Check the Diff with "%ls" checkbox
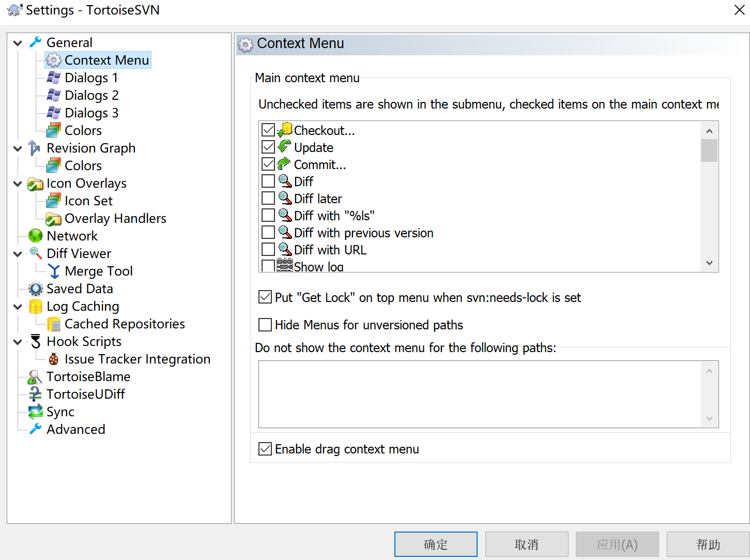The image size is (750, 560). [x=268, y=215]
